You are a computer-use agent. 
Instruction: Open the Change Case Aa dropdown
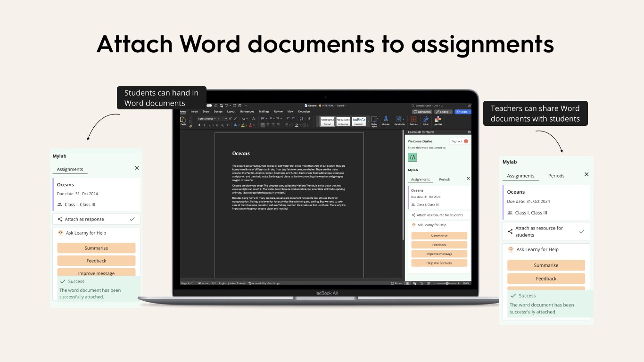click(245, 119)
